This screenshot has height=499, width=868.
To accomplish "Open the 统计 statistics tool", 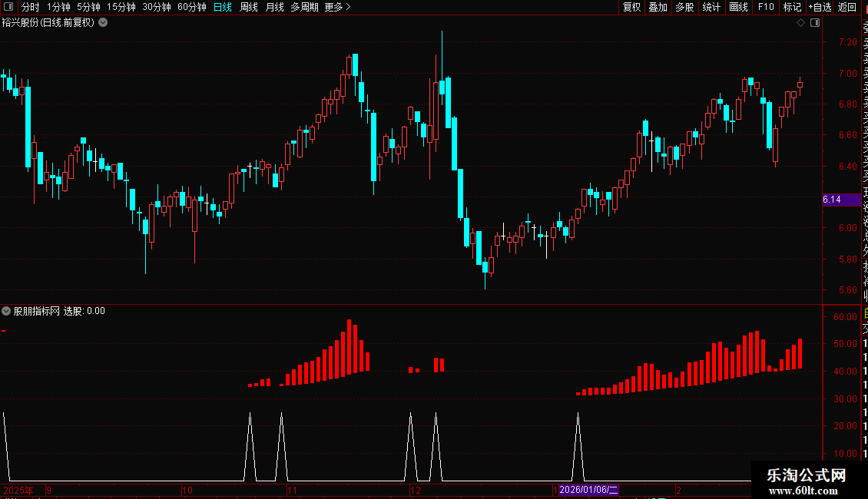I will (711, 7).
